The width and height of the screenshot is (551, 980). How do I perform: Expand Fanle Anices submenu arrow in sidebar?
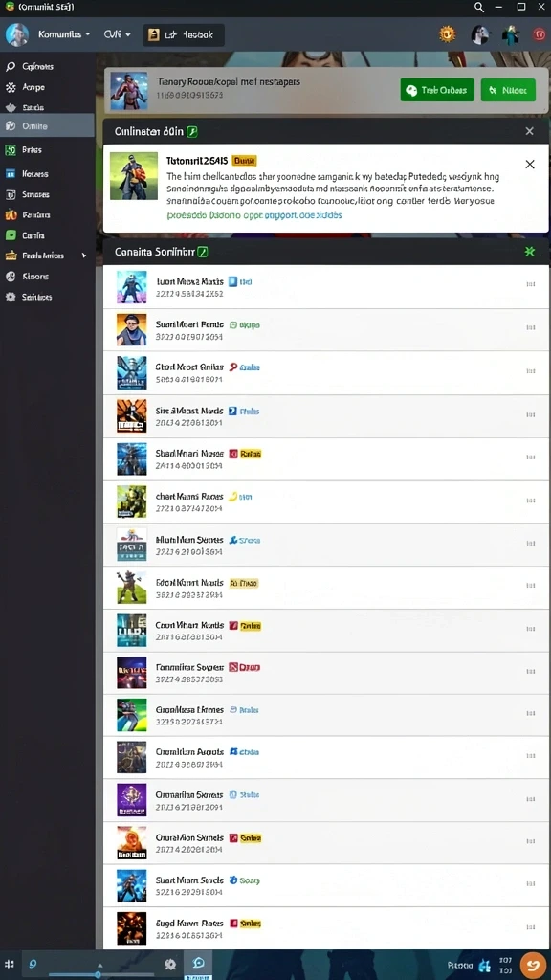84,256
